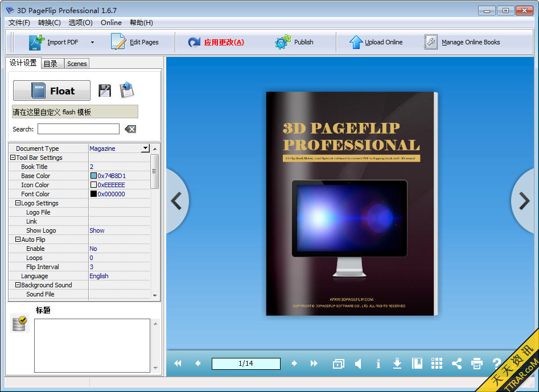Select the Link property row
The height and width of the screenshot is (392, 539).
point(80,221)
